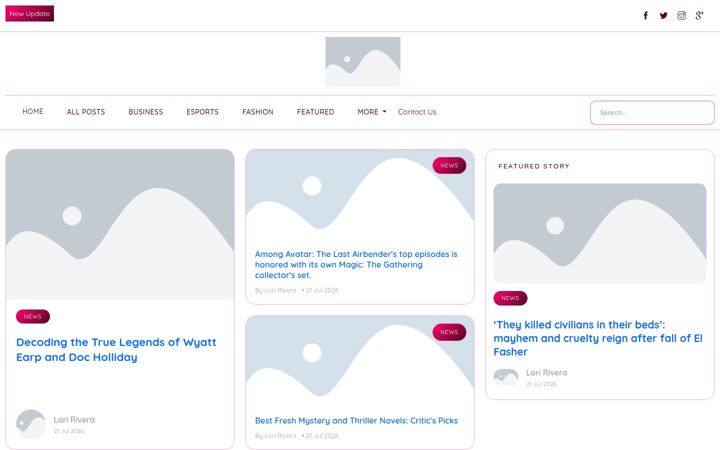Open the Instagram social icon
The image size is (720, 450).
point(681,16)
